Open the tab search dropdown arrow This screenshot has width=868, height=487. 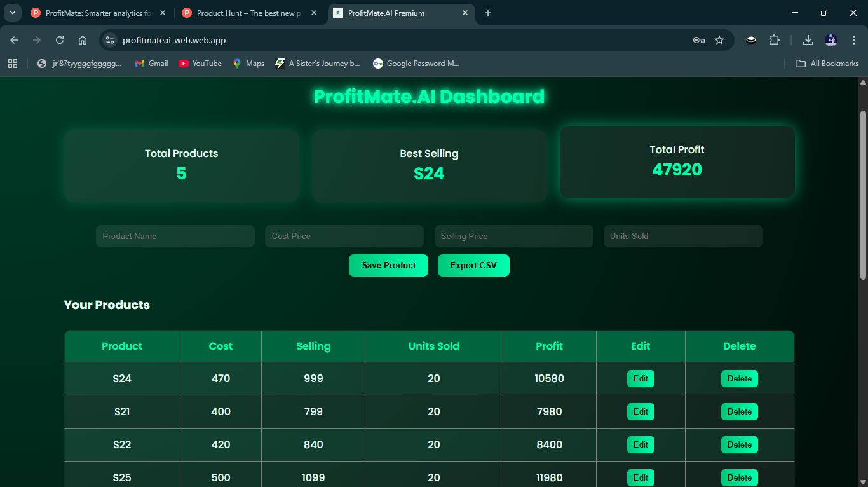coord(12,13)
